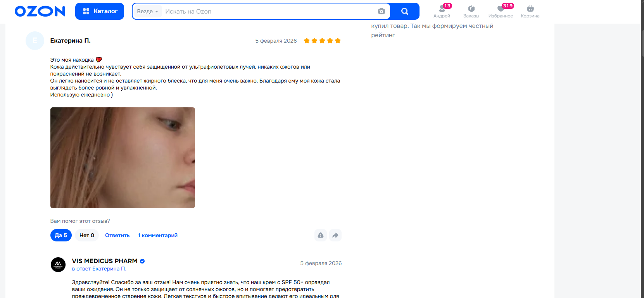The image size is (644, 298).
Task: Click the Ответить reply link
Action: click(117, 235)
